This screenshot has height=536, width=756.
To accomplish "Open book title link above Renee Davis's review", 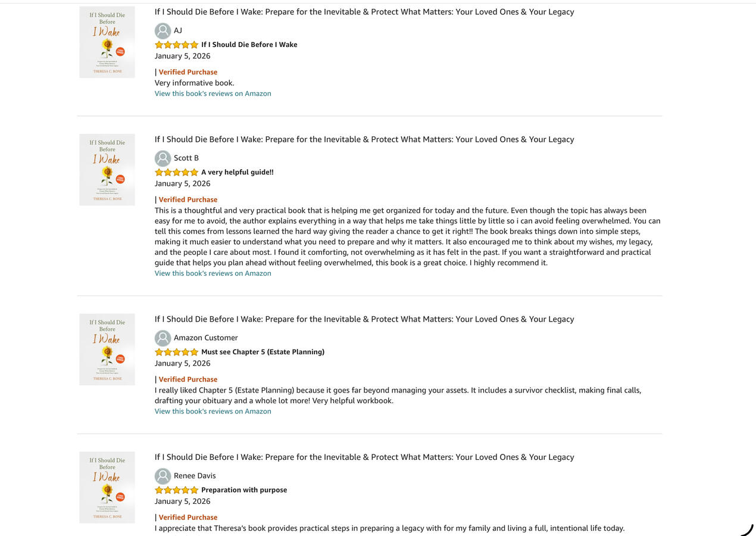I will point(364,457).
